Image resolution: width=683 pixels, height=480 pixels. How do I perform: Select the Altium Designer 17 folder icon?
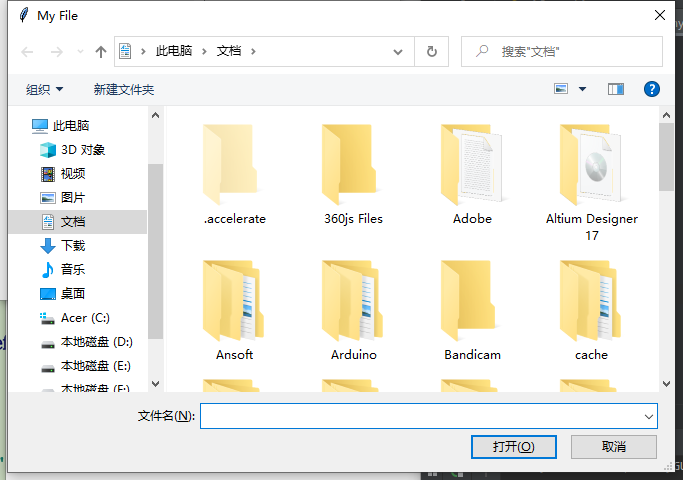click(x=591, y=165)
